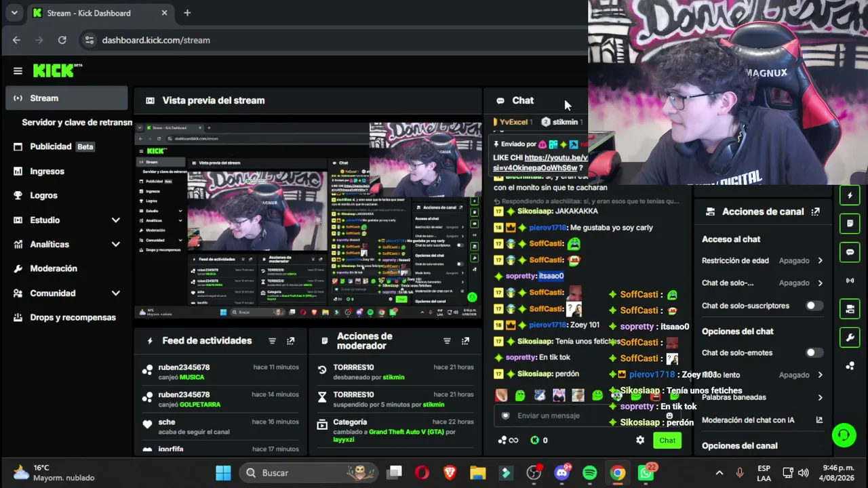Open the Palabras baneadas settings arrow
Image resolution: width=868 pixels, height=488 pixels.
click(x=820, y=397)
